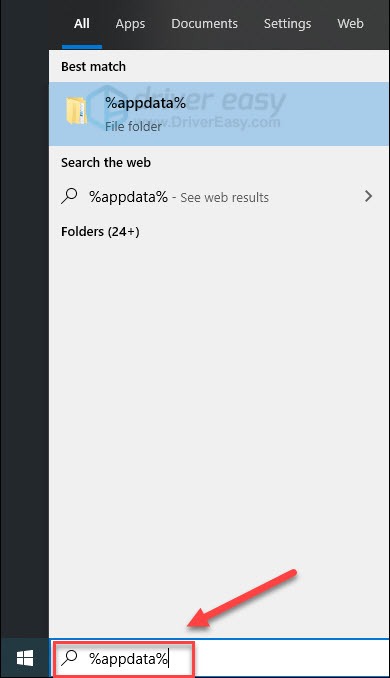The image size is (390, 678).
Task: Click the magnifier icon beside the web result
Action: click(x=69, y=196)
